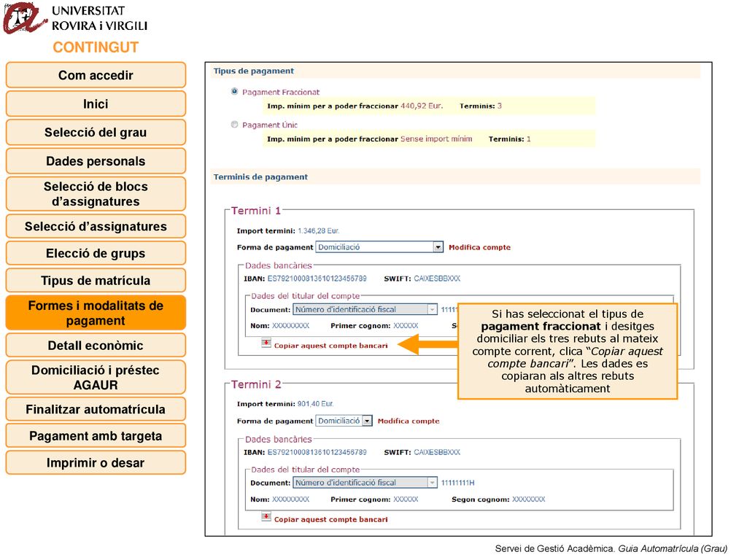Click Tipus de pagament heading
This screenshot has height=560, width=747.
[x=253, y=71]
